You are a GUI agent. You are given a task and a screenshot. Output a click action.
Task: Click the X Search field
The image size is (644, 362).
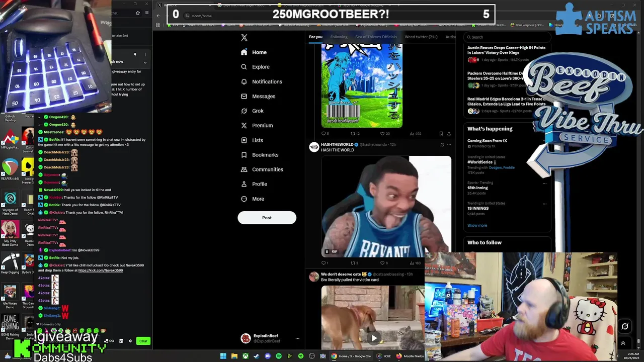[507, 37]
